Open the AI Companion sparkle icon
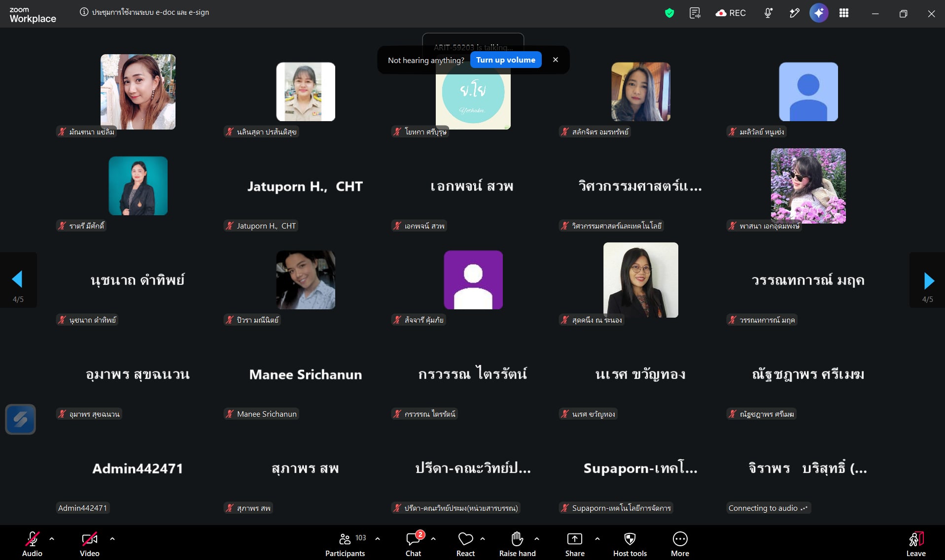945x560 pixels. click(819, 13)
